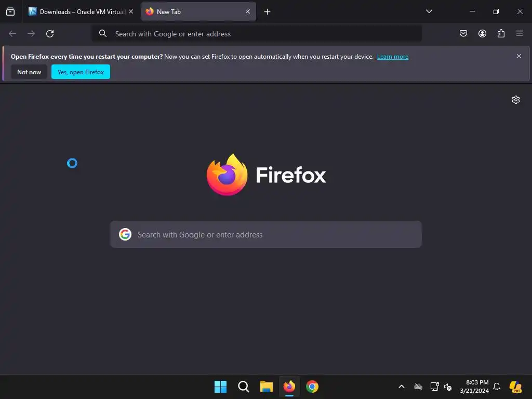Open network status tray icon
The width and height of the screenshot is (532, 399).
tap(434, 387)
